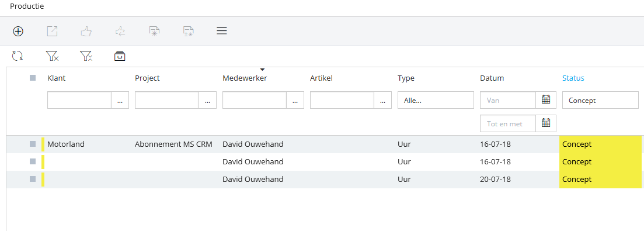Sort by the Medewerker column header
The width and height of the screenshot is (644, 231).
pos(245,78)
